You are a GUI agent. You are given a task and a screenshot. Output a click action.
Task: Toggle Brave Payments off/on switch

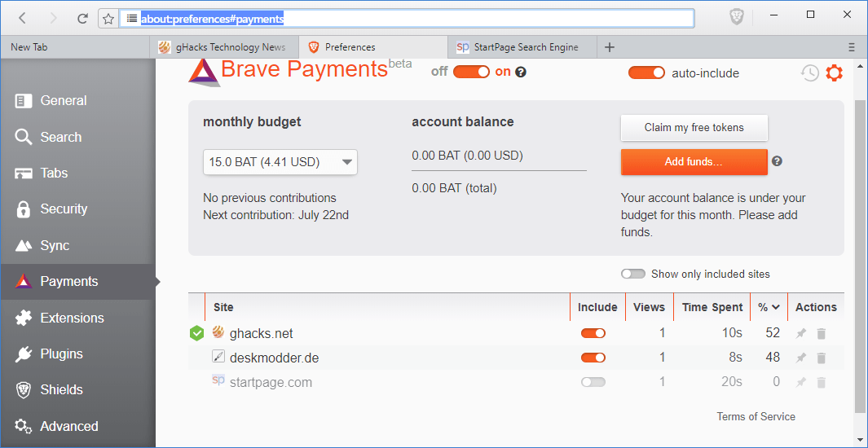(x=472, y=72)
